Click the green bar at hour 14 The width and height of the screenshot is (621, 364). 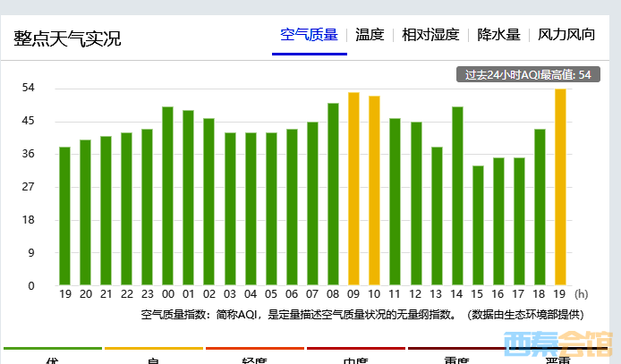(x=457, y=196)
